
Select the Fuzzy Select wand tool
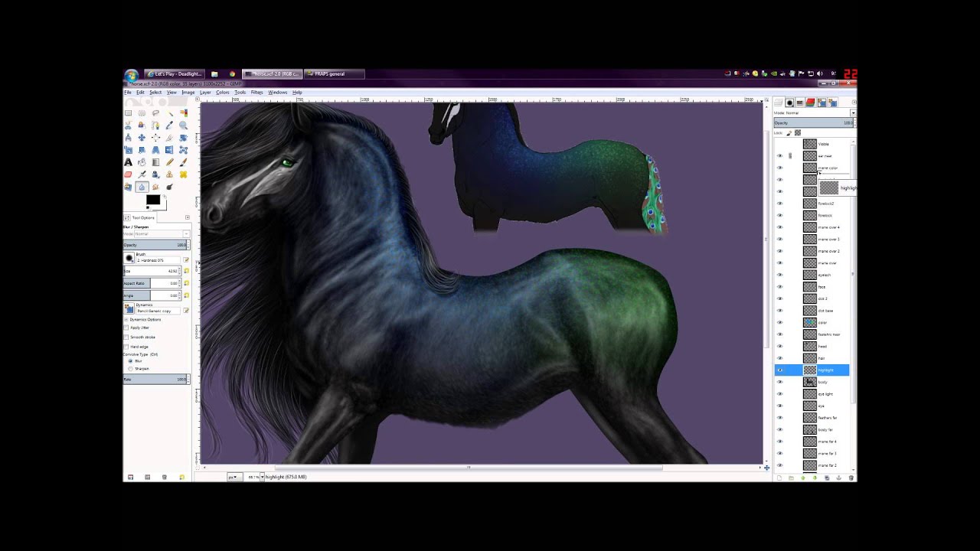(169, 112)
